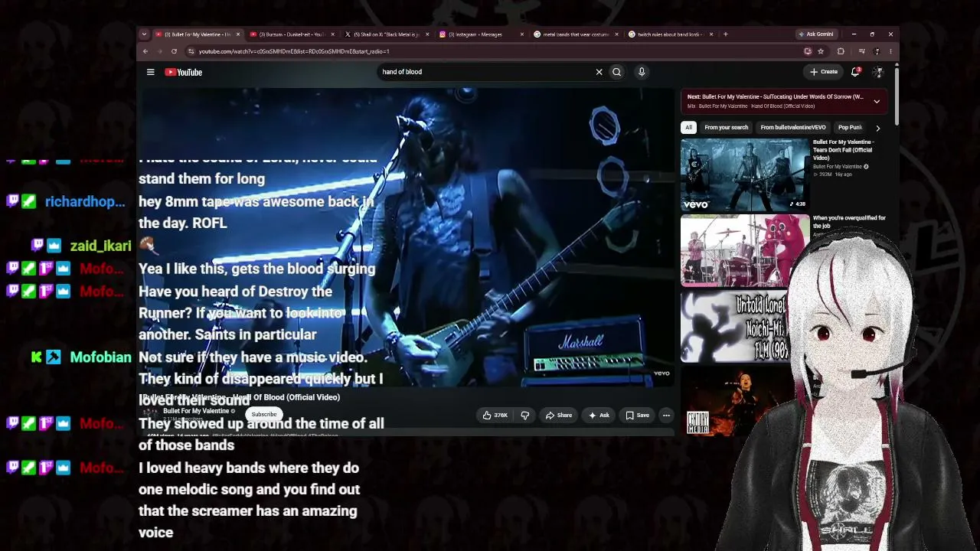Switch to the 'twitch rules about band lordi' tab
The height and width of the screenshot is (551, 980).
[x=671, y=34]
